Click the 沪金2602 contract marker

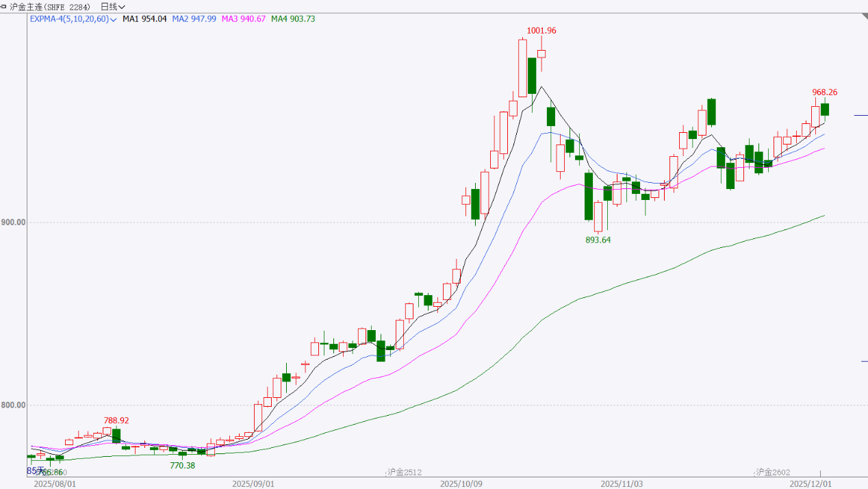[x=772, y=472]
